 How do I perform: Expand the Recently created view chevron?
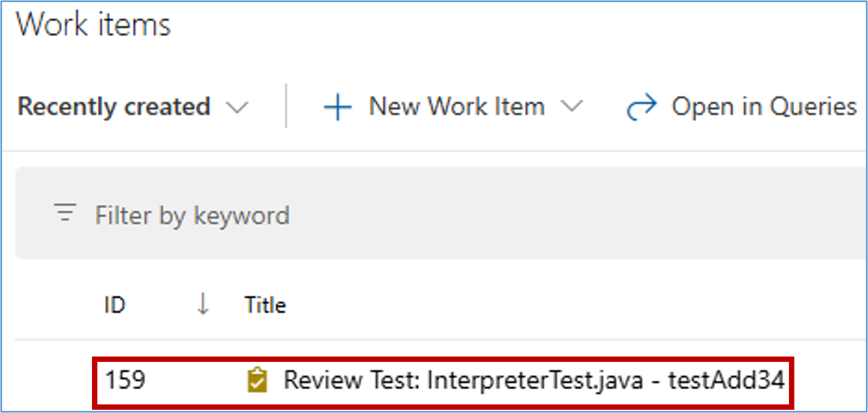click(237, 108)
